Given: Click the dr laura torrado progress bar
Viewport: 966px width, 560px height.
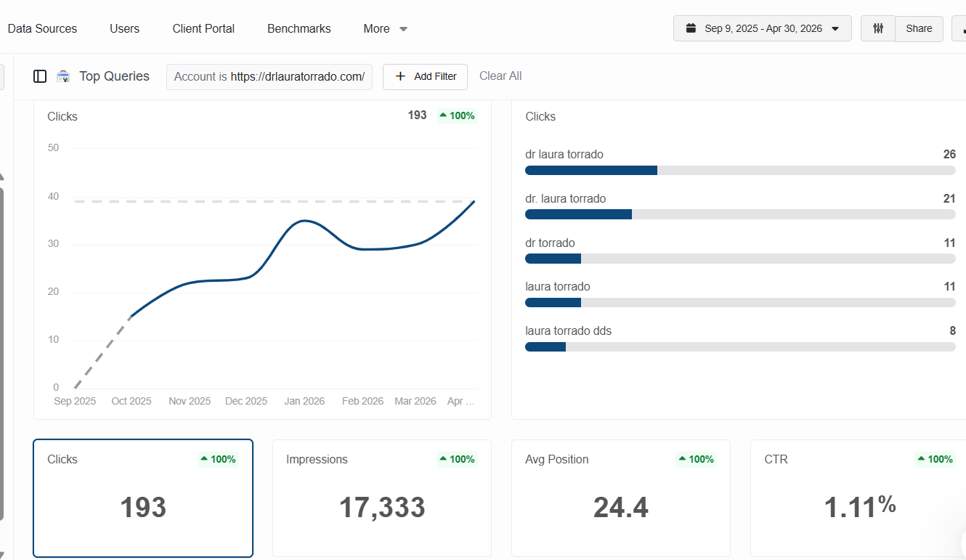Looking at the screenshot, I should click(740, 170).
